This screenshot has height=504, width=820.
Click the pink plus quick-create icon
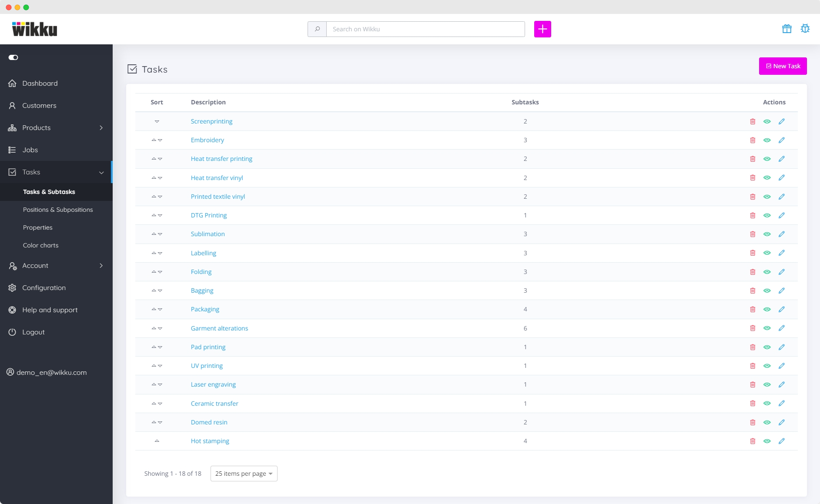[542, 29]
